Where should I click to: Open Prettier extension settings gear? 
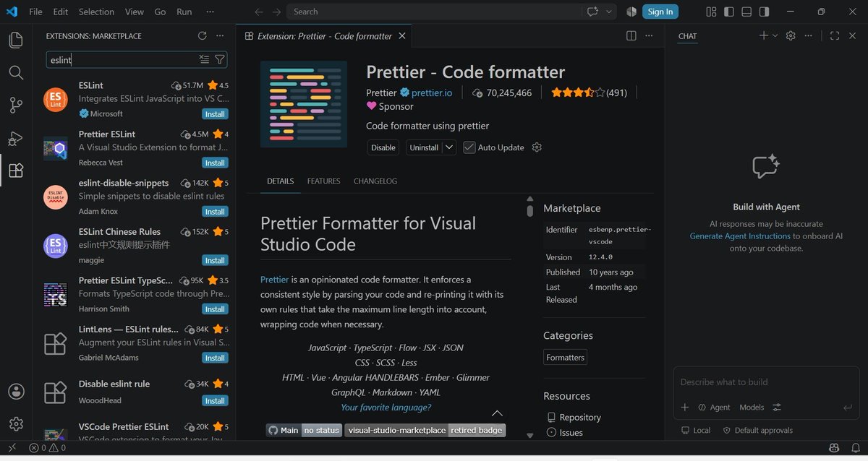pos(537,147)
